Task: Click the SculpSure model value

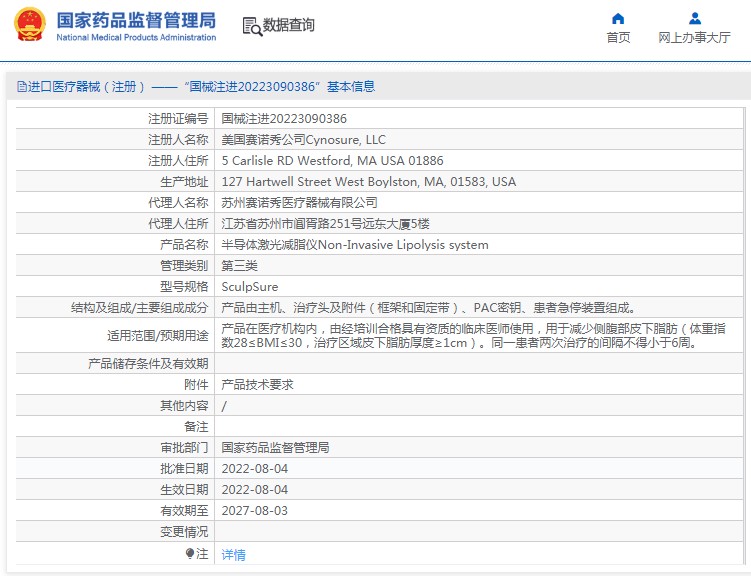Action: click(x=249, y=287)
